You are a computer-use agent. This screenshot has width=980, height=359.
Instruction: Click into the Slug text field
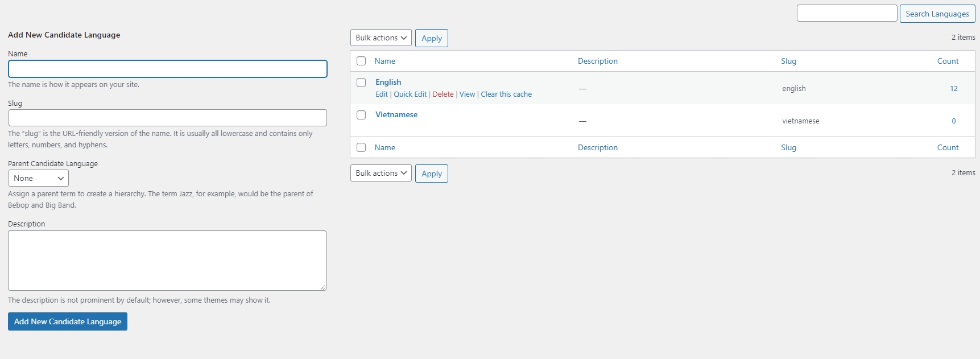168,118
